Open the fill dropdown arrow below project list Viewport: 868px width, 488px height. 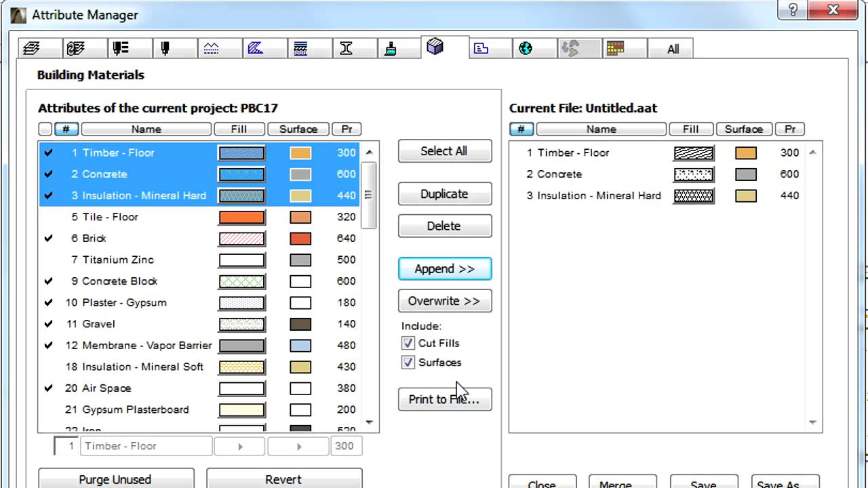tap(240, 447)
